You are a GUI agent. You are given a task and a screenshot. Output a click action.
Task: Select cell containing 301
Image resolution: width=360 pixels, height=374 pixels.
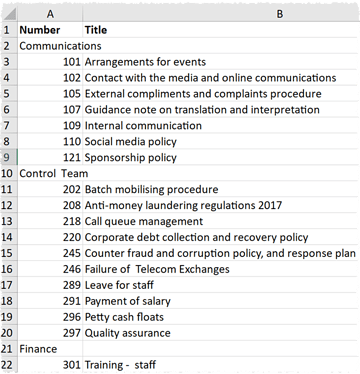point(50,364)
